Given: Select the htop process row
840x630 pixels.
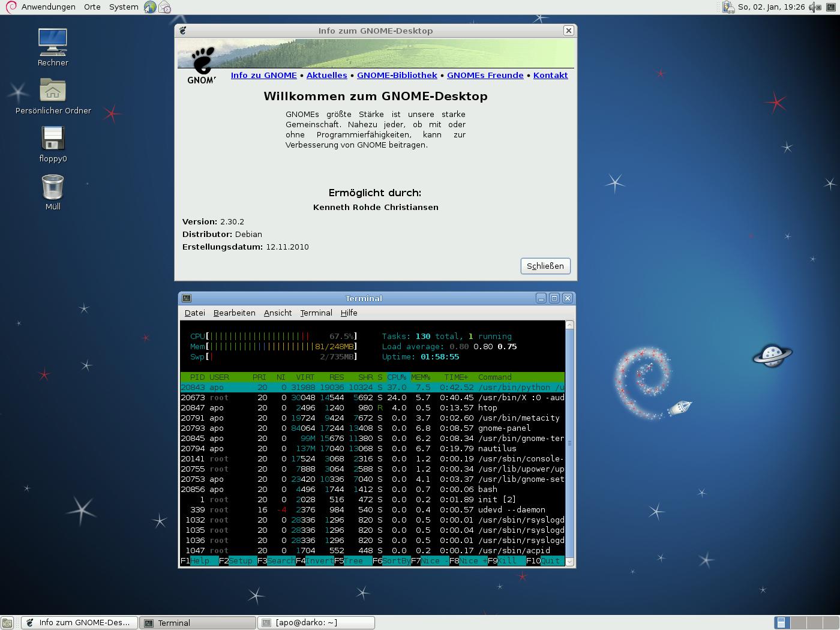Looking at the screenshot, I should (x=373, y=408).
